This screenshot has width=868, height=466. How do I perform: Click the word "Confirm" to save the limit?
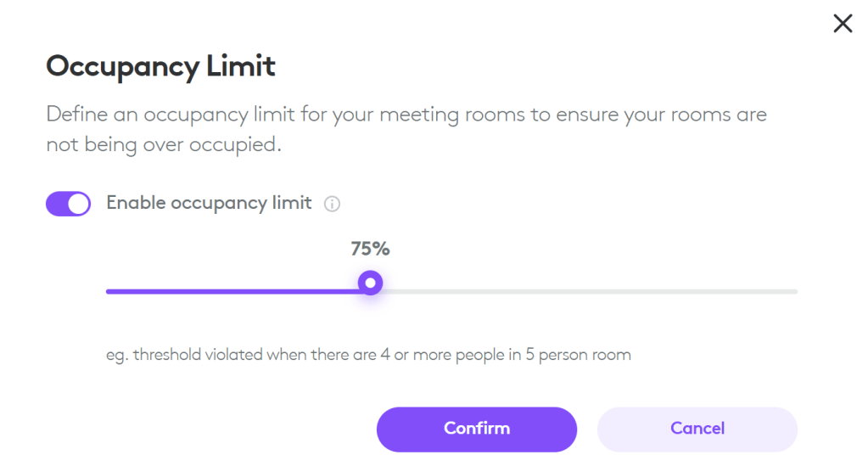(477, 429)
